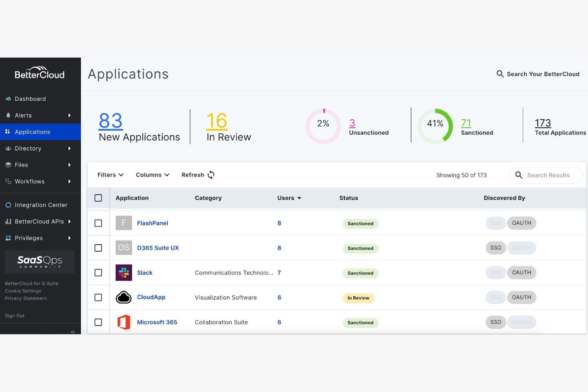Click the Sign Out link
This screenshot has height=392, width=588.
coord(15,316)
